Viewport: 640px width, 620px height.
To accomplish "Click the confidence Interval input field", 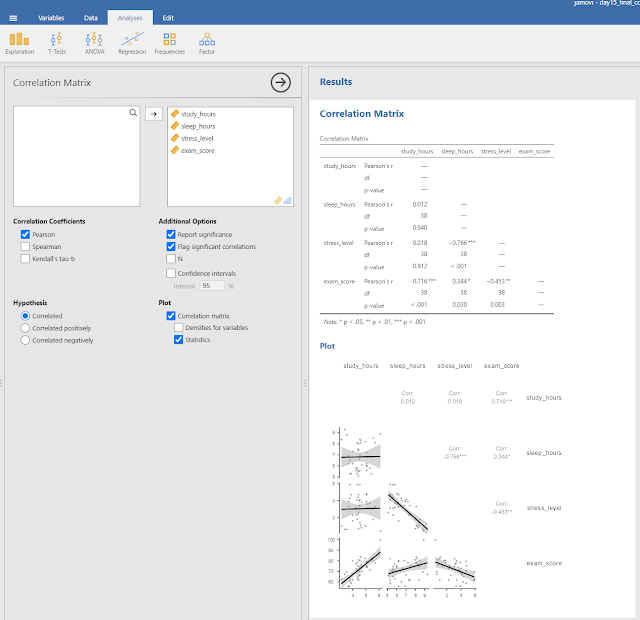I will coord(212,286).
